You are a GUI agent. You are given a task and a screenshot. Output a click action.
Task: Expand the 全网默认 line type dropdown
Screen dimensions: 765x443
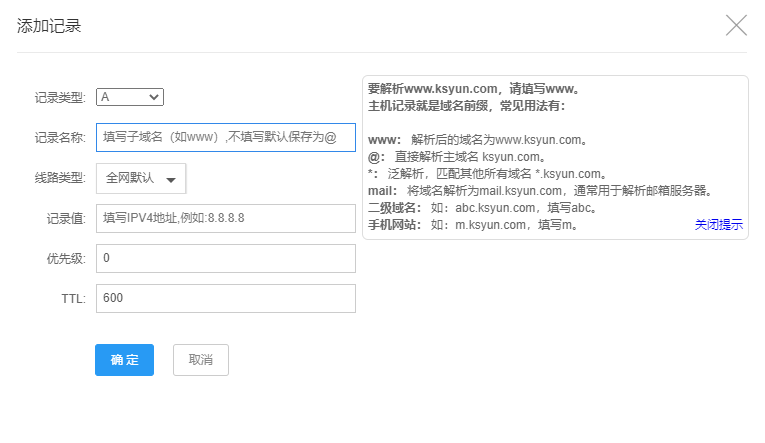tap(141, 179)
